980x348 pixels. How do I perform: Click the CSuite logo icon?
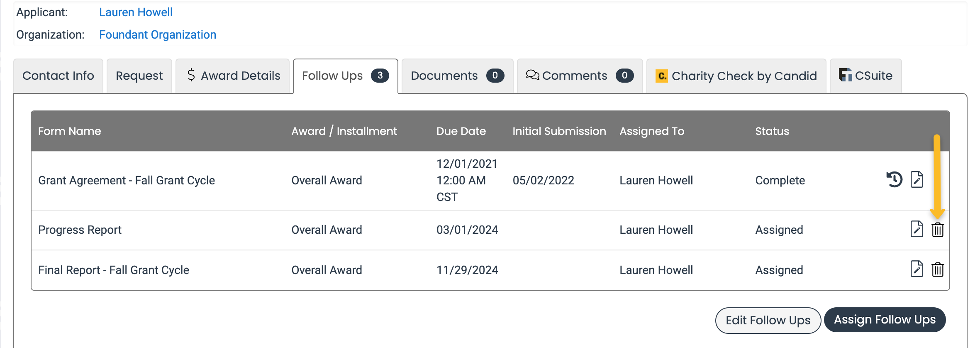(x=845, y=75)
